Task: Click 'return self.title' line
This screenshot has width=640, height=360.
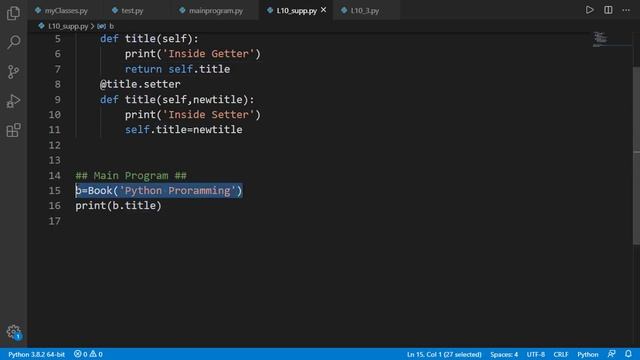Action: point(178,69)
